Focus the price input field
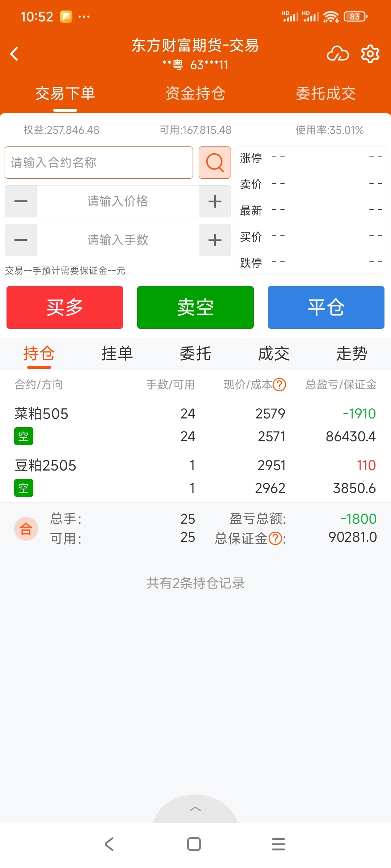This screenshot has width=391, height=868. coord(118,201)
